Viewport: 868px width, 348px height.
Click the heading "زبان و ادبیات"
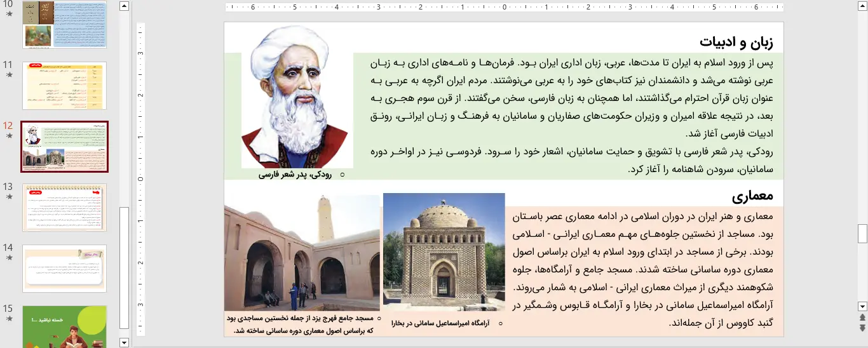[x=736, y=42]
